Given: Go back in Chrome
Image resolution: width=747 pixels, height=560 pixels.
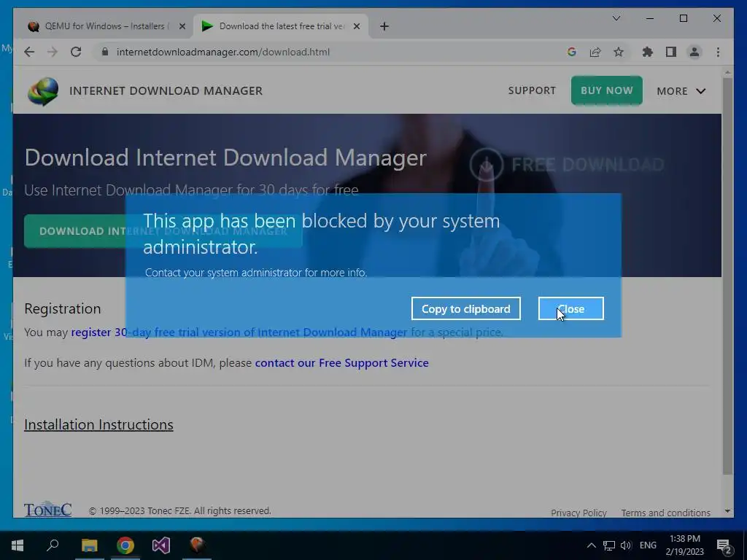Looking at the screenshot, I should tap(29, 52).
